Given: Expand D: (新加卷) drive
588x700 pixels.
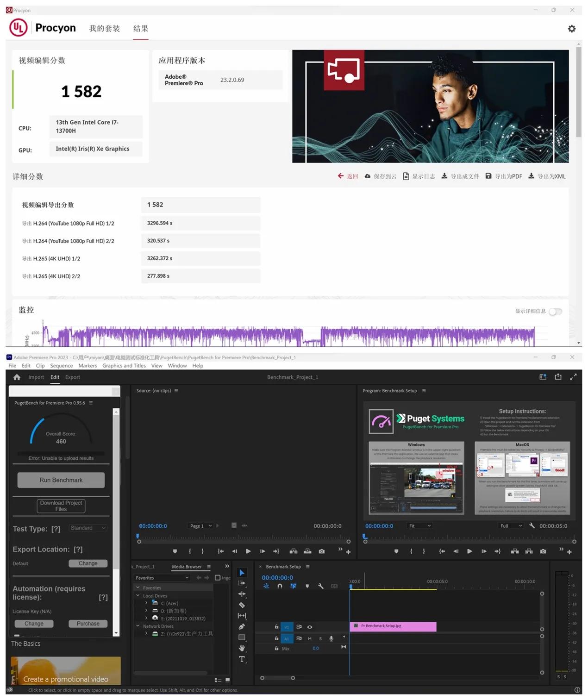Looking at the screenshot, I should click(146, 611).
